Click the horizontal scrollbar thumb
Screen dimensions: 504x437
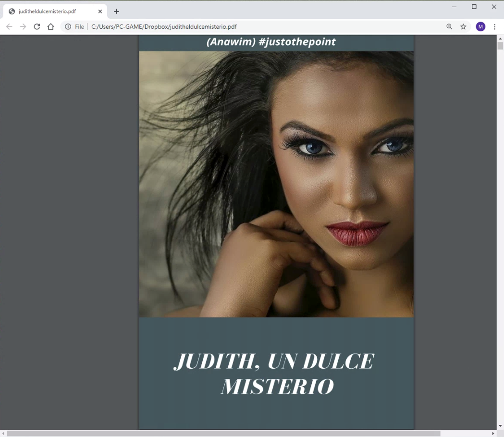pyautogui.click(x=223, y=434)
